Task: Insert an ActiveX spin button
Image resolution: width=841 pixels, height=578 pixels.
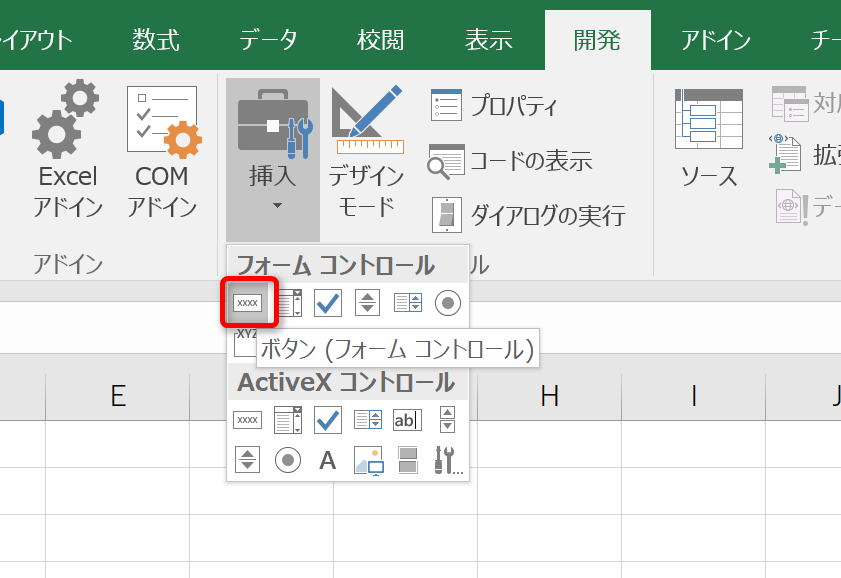Action: 247,460
